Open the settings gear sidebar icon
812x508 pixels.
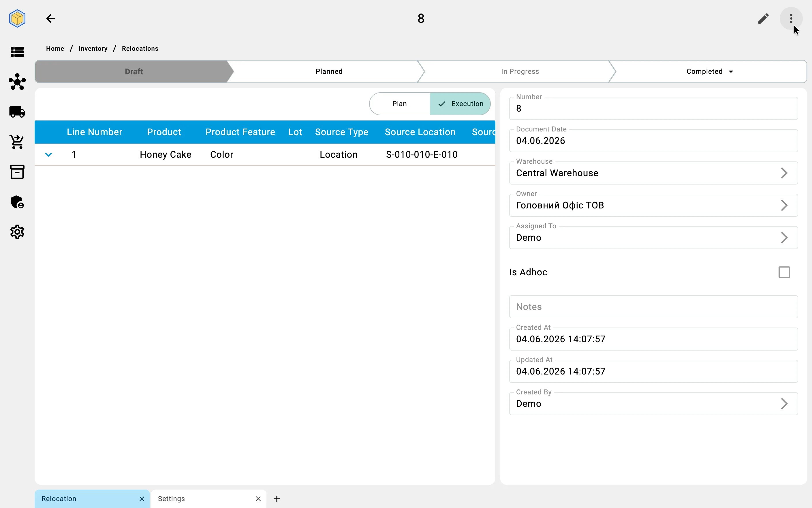(x=17, y=232)
